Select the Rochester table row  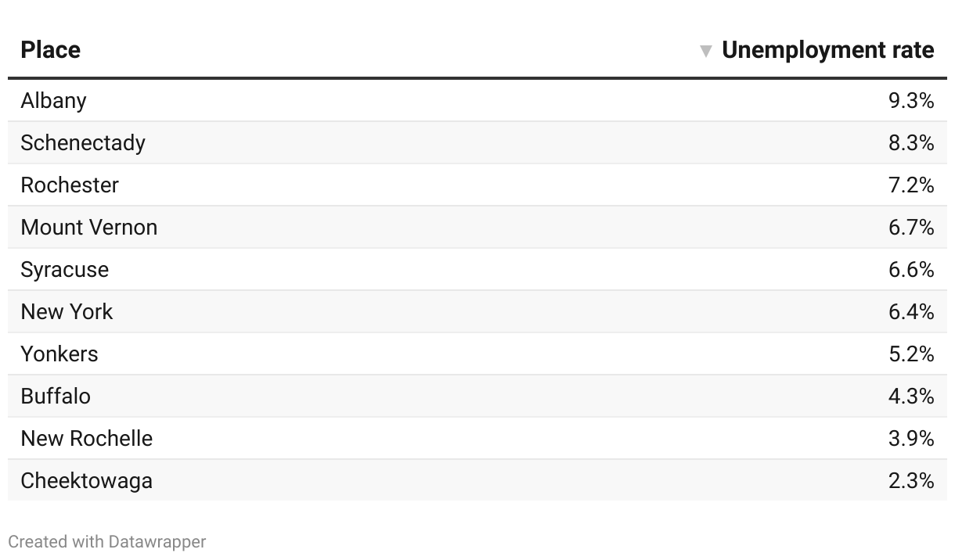pyautogui.click(x=70, y=185)
